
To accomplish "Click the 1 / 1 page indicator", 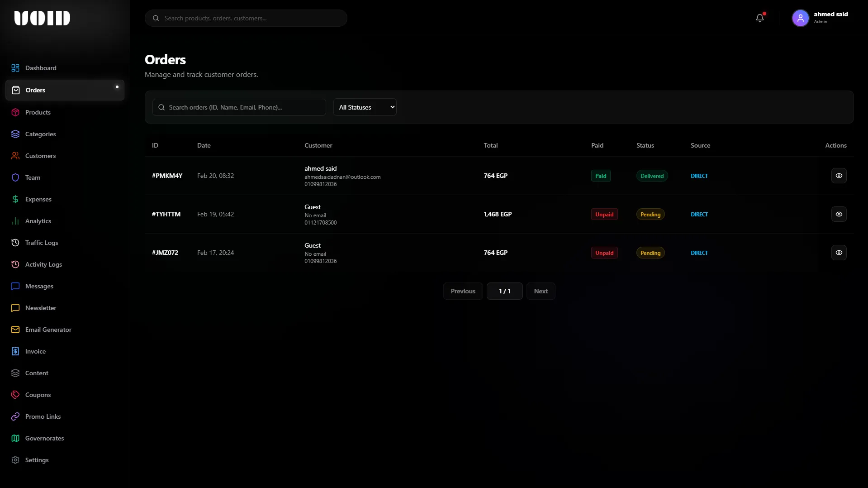I will (504, 291).
